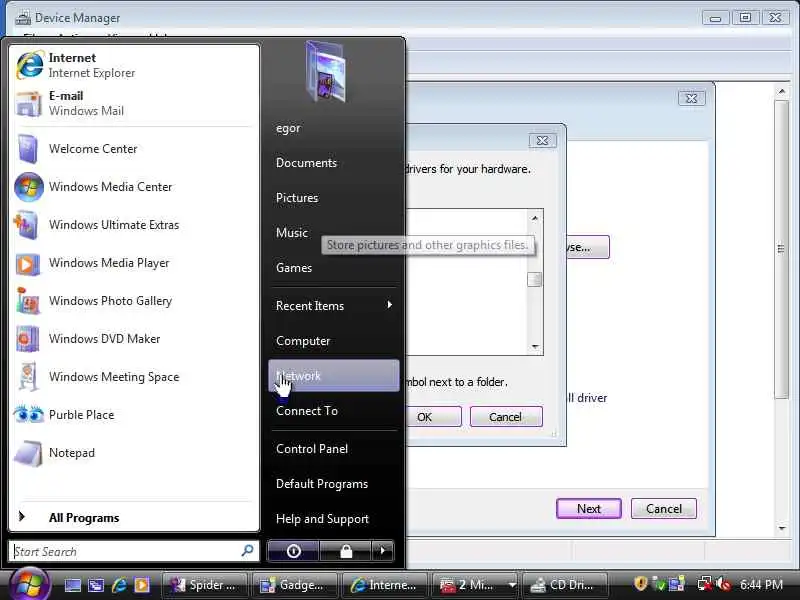Click folder list scrollbar up arrow
The height and width of the screenshot is (600, 800).
tap(535, 218)
